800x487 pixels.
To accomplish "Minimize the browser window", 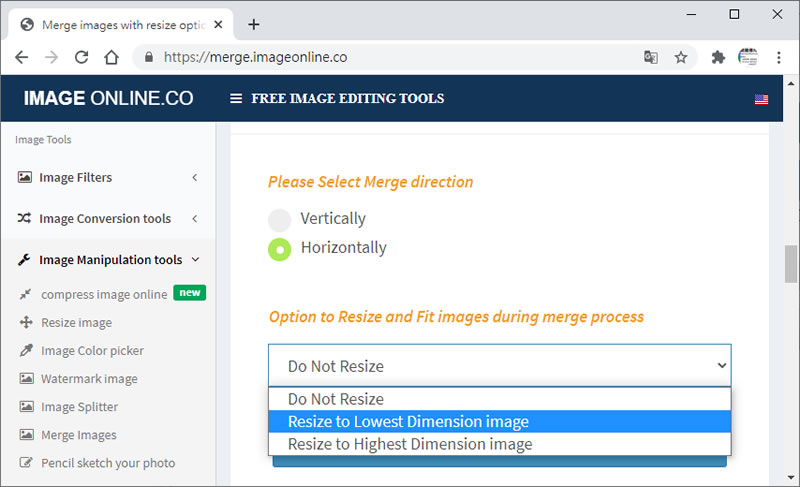I will tap(691, 14).
